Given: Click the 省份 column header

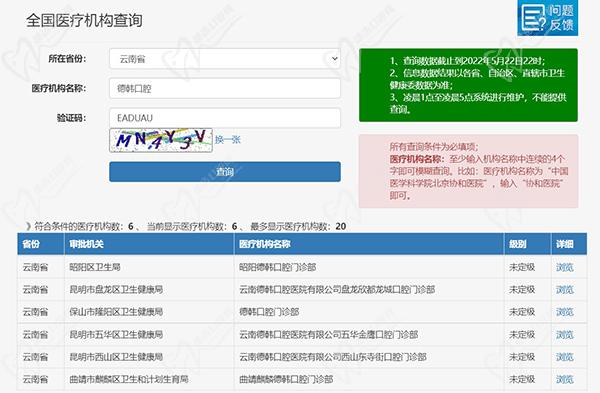Looking at the screenshot, I should (41, 244).
